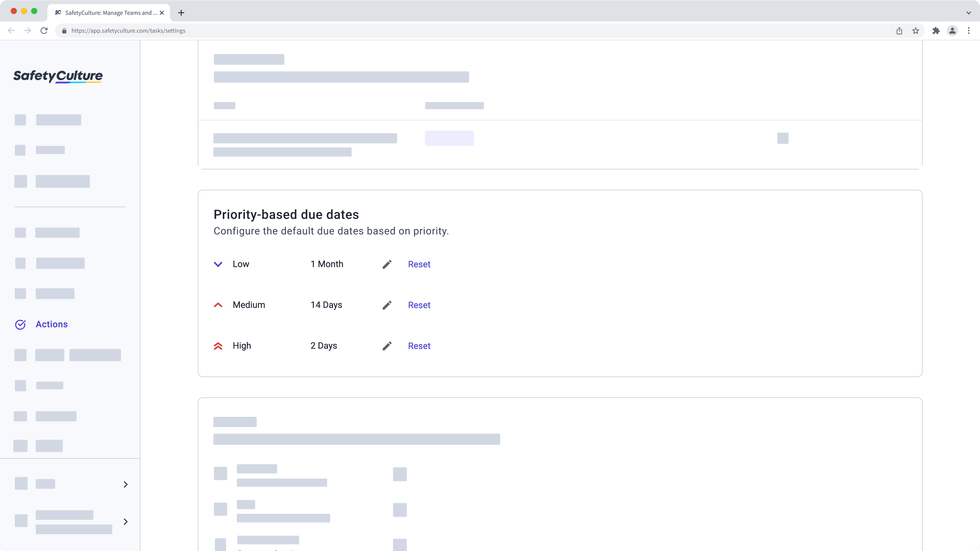Click the Actions checkmark icon in sidebar
This screenshot has width=980, height=551.
coord(20,324)
